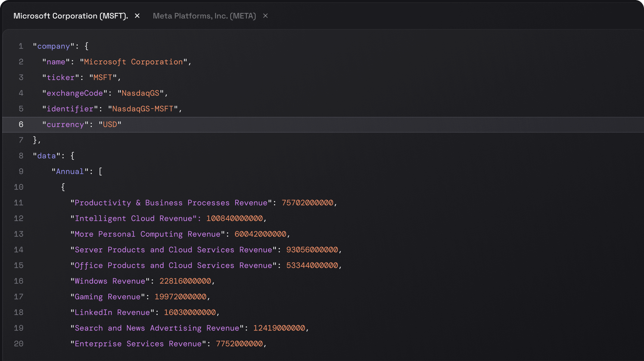Click the Intelligent Cloud Revenue key

point(133,219)
